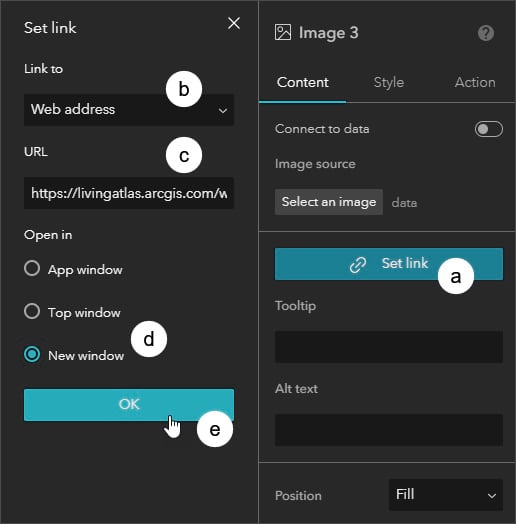This screenshot has width=516, height=524.
Task: Confirm the link with OK button
Action: coord(129,405)
